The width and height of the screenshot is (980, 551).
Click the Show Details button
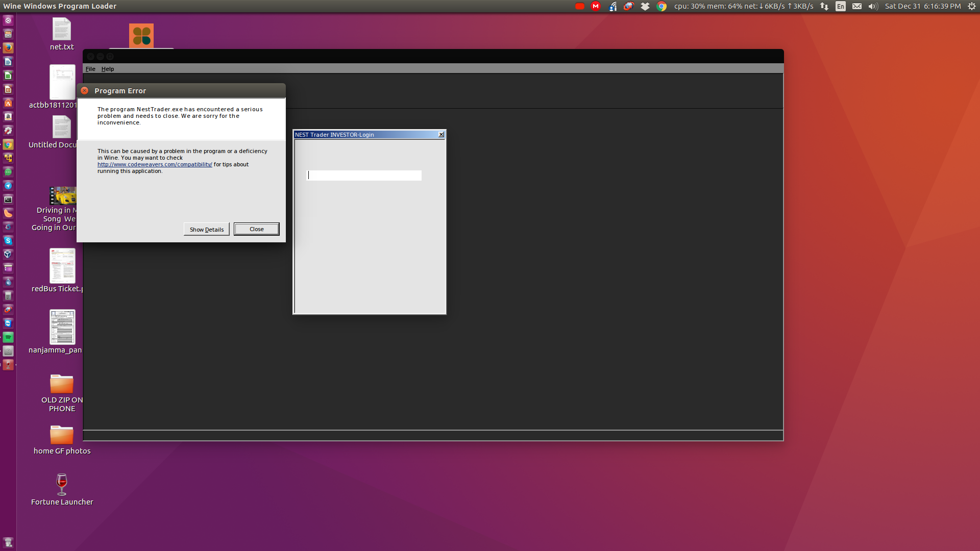click(x=206, y=229)
